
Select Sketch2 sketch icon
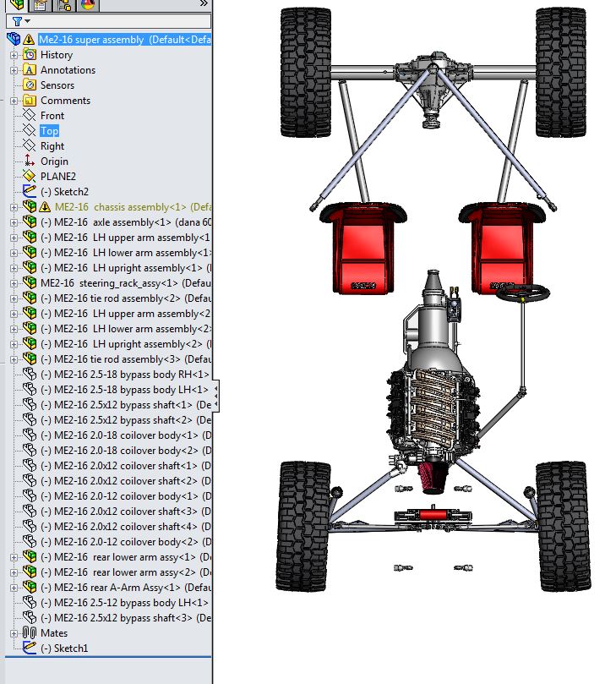(x=30, y=192)
